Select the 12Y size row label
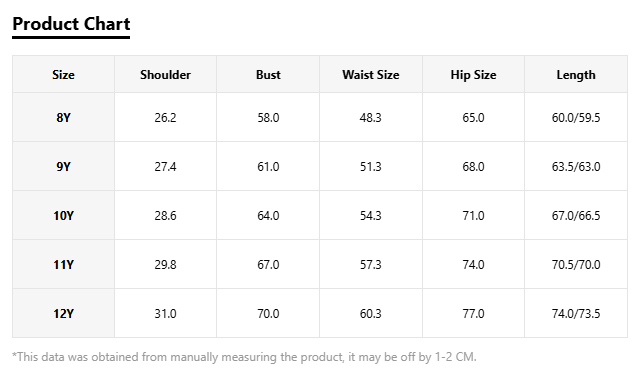The image size is (635, 373). 64,313
